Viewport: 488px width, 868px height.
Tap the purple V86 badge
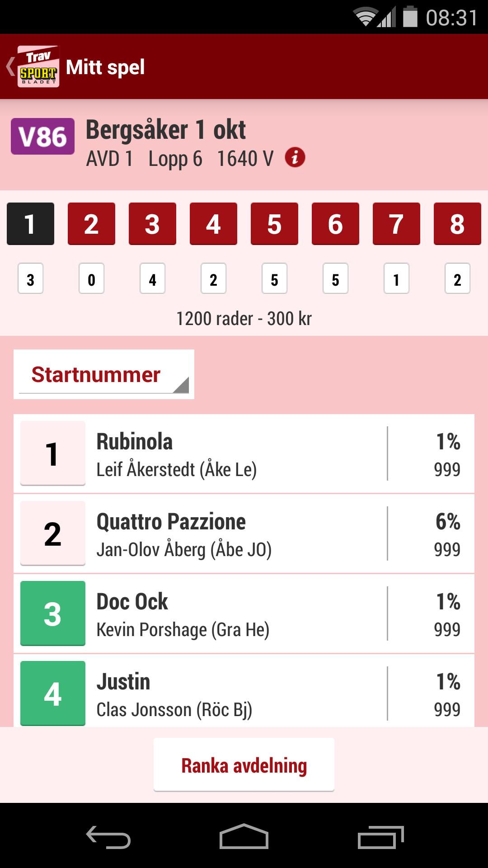click(43, 136)
